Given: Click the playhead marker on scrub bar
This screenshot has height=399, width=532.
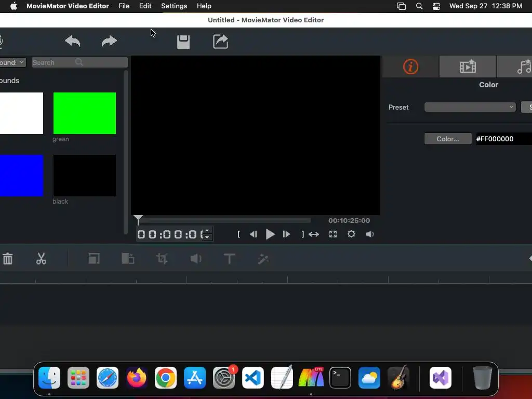Looking at the screenshot, I should 138,220.
